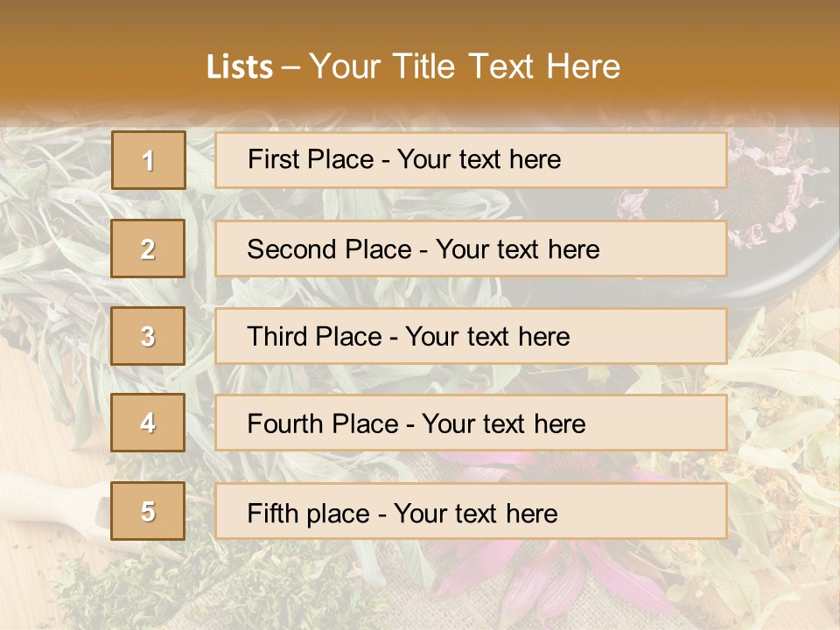Click the words 'First Place' in top bar
Screen dimensions: 840x630
[311, 159]
